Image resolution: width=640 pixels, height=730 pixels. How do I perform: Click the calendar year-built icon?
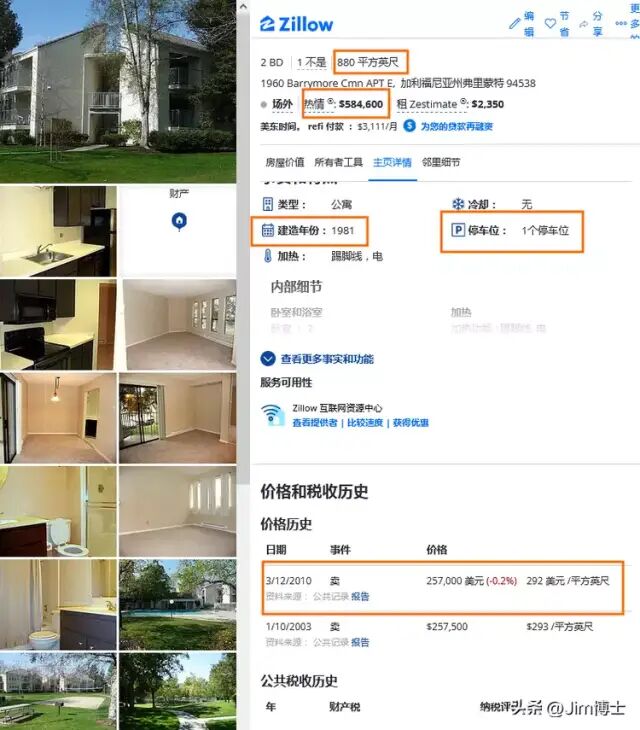point(268,230)
